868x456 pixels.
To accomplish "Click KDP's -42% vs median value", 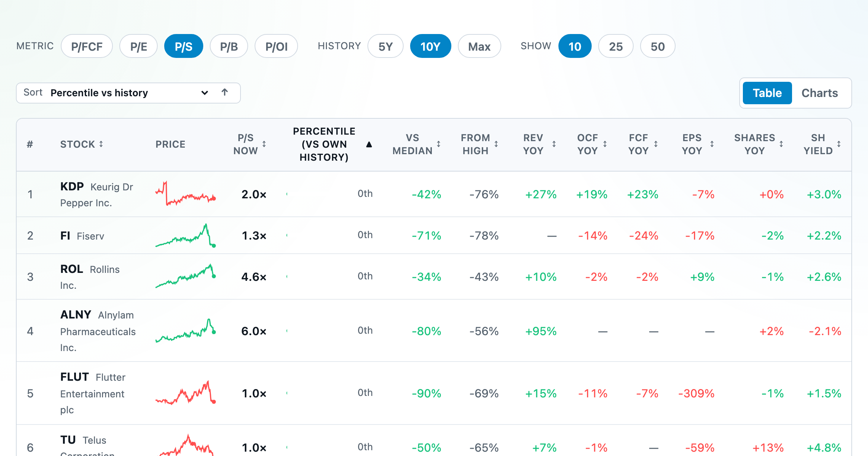I will (x=426, y=194).
